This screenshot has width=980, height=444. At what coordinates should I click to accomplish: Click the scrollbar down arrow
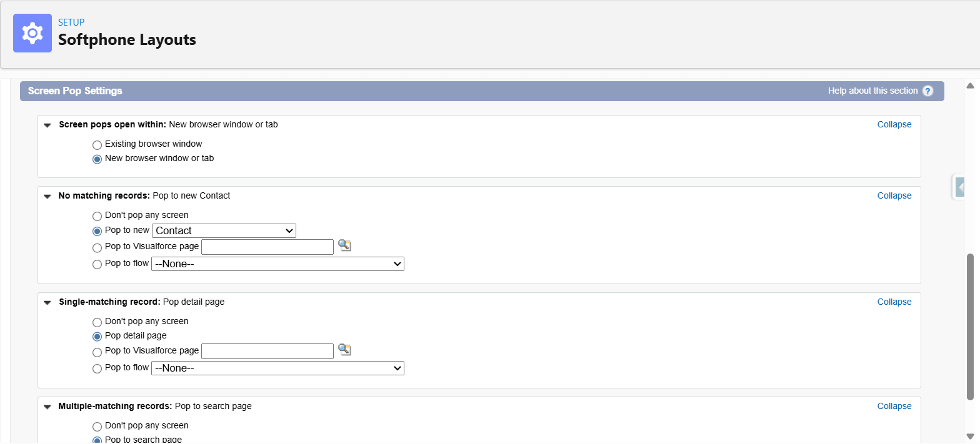tap(970, 436)
